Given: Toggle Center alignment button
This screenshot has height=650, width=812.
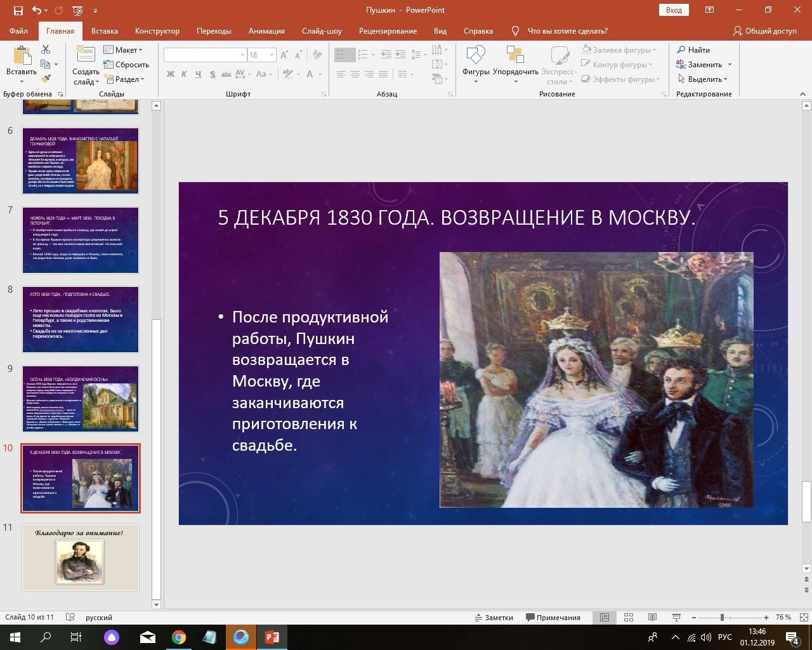Looking at the screenshot, I should tap(355, 74).
